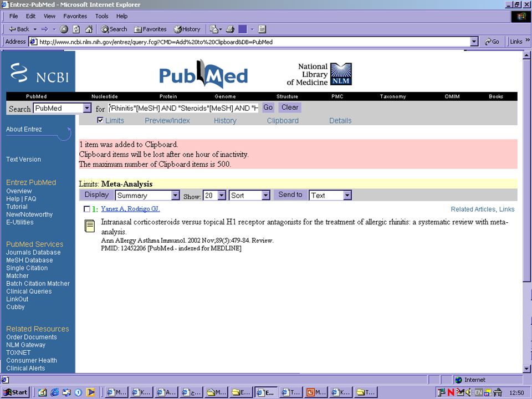Stop loading the page
532x399 pixels.
pos(64,29)
